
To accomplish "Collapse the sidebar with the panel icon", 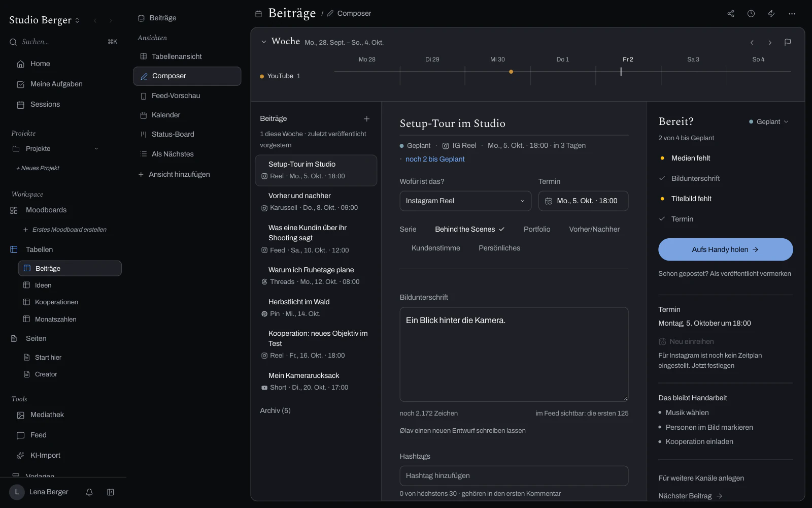I will pyautogui.click(x=111, y=492).
